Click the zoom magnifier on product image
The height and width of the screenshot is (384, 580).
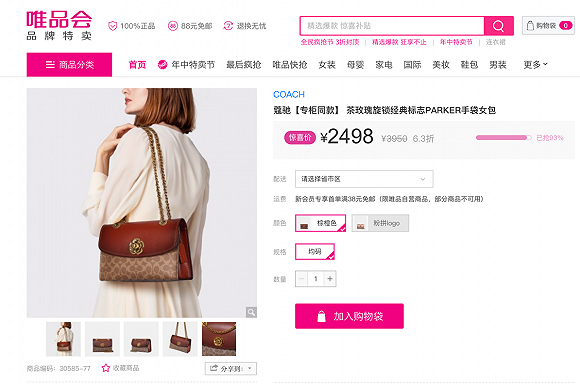[x=252, y=312]
